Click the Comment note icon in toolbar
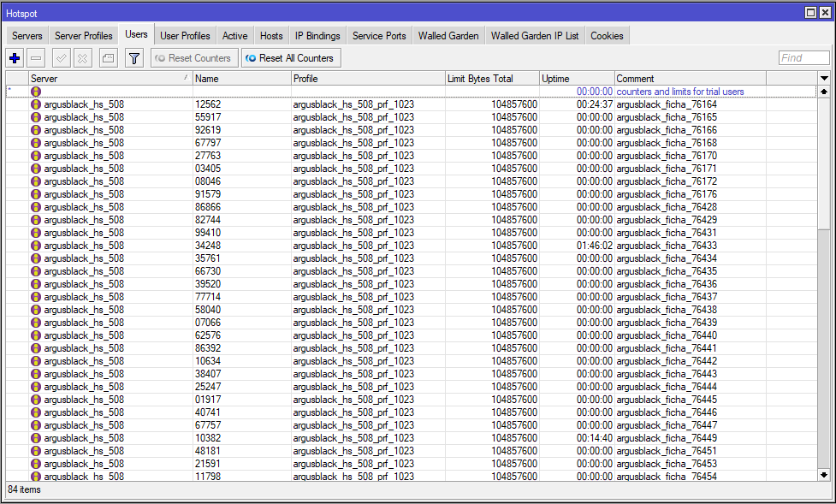 [107, 58]
